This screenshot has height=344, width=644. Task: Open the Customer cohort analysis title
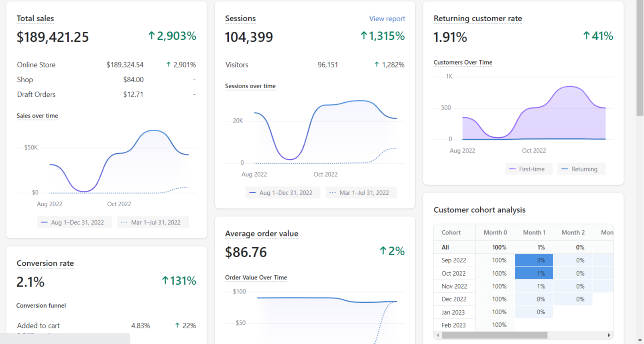click(x=479, y=210)
